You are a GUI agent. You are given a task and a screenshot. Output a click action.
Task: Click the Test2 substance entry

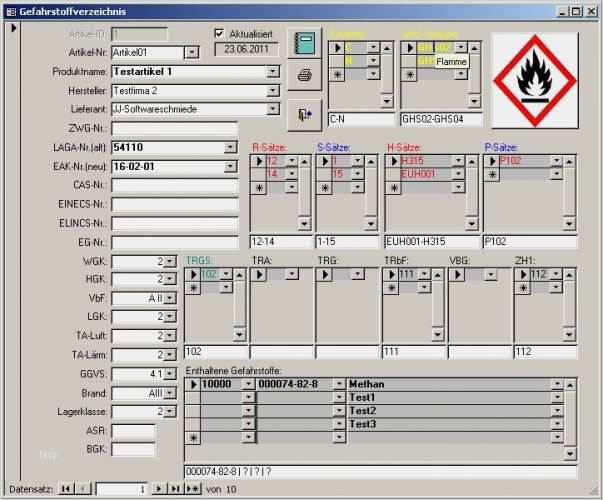tap(449, 410)
